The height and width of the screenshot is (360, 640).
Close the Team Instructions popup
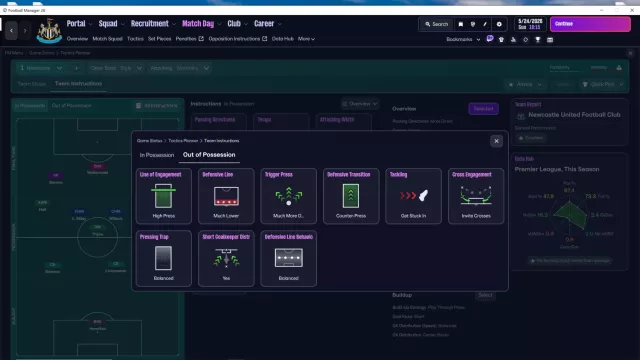coord(496,141)
